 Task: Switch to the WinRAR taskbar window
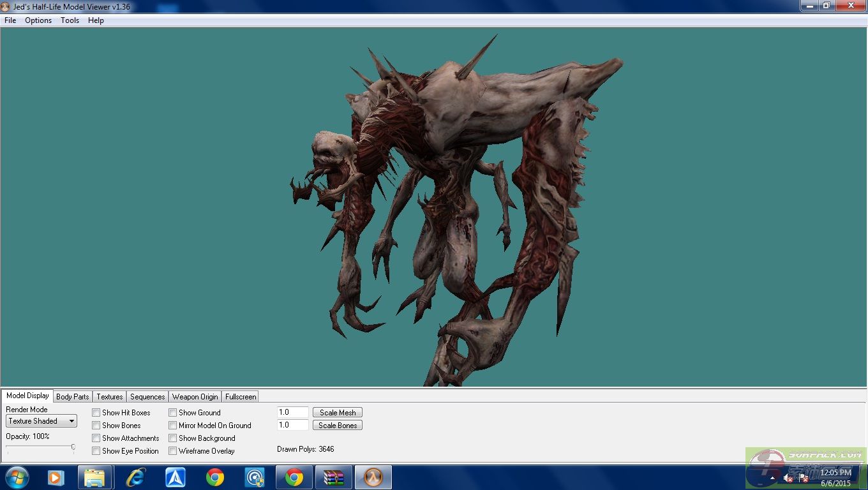(x=334, y=477)
